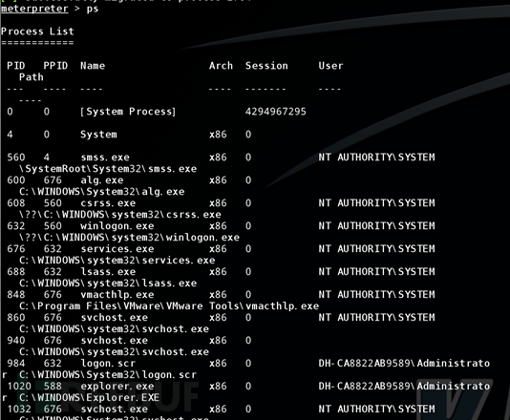Select the "Name" column header
The width and height of the screenshot is (510, 420).
pos(93,66)
